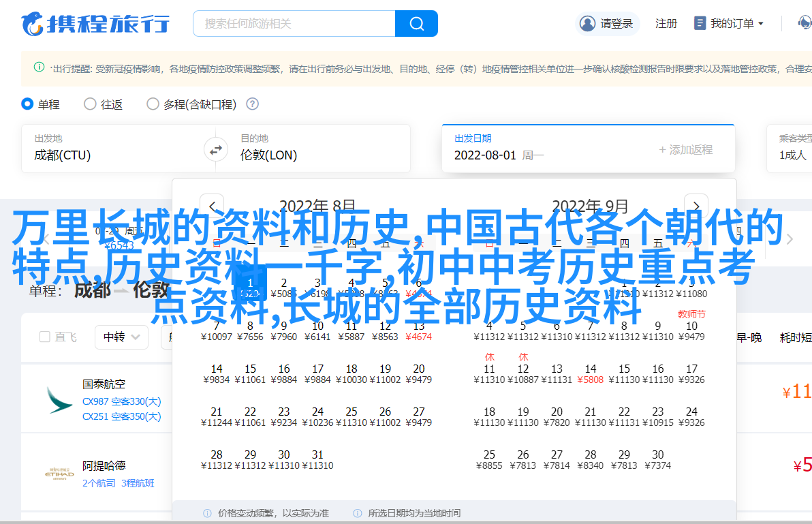Click the travel search input field
The height and width of the screenshot is (524, 812).
294,24
